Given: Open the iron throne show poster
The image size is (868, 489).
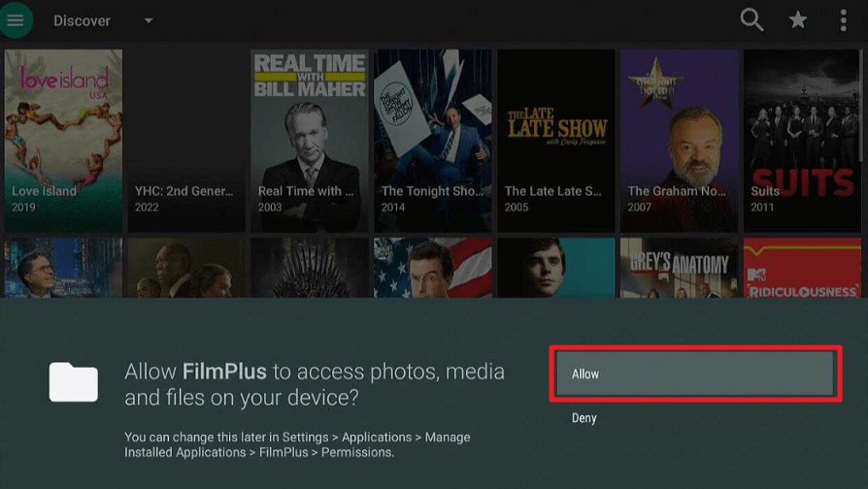Looking at the screenshot, I should (310, 268).
